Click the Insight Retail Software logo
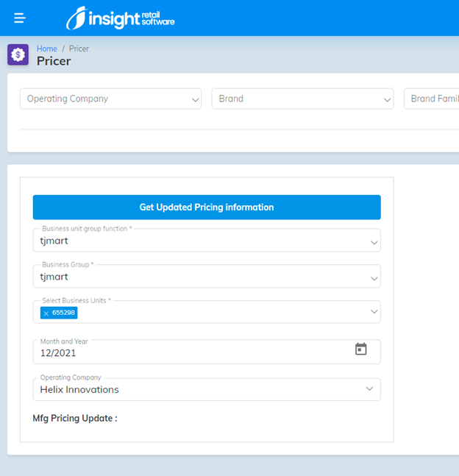Image resolution: width=459 pixels, height=476 pixels. pyautogui.click(x=120, y=18)
